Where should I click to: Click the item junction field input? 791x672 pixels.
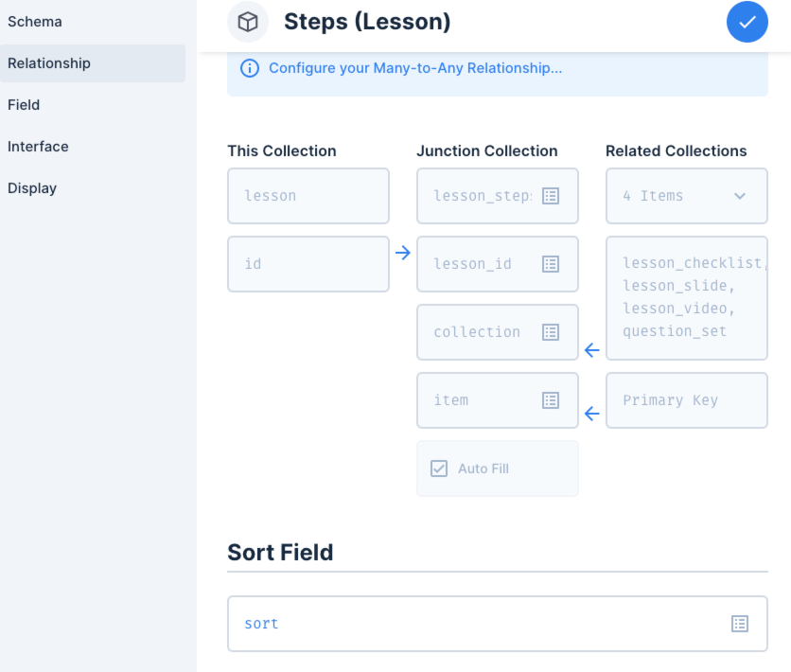pos(498,400)
